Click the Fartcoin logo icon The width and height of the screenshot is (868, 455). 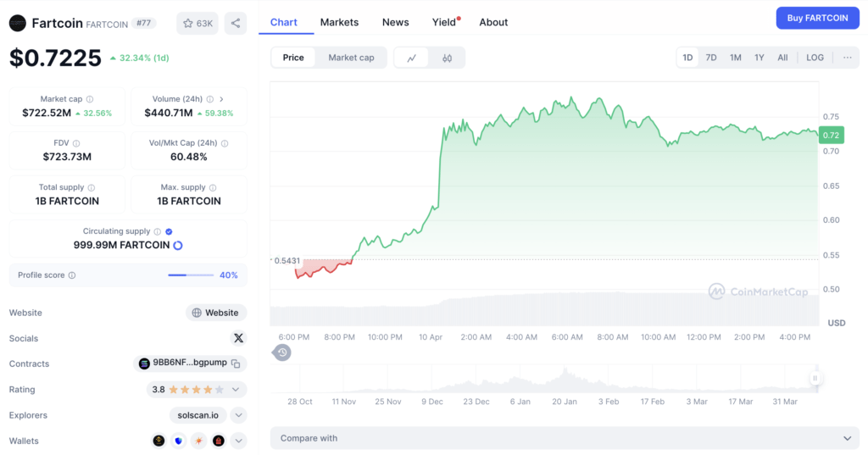point(18,23)
